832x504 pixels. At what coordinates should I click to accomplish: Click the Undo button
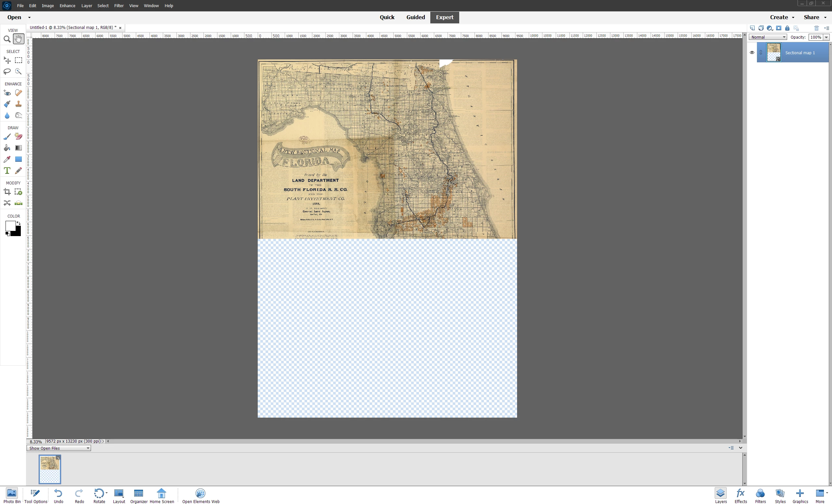tap(58, 496)
